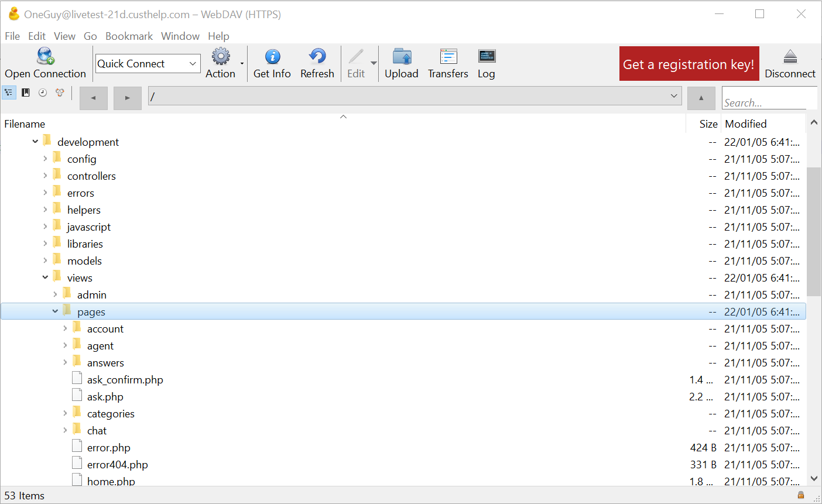Sort by Filename column header
This screenshot has width=822, height=504.
25,124
